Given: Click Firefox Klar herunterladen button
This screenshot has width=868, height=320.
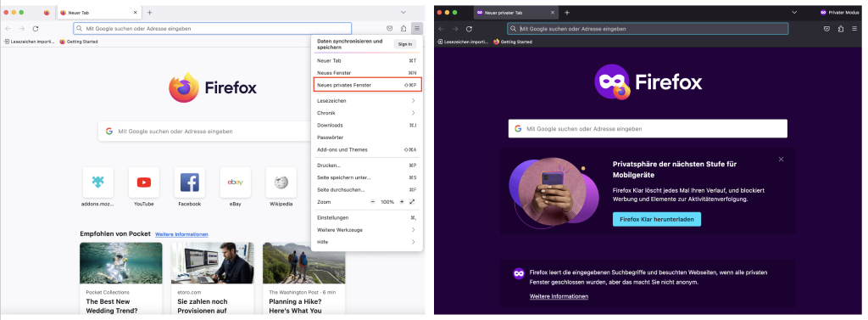Looking at the screenshot, I should [657, 219].
